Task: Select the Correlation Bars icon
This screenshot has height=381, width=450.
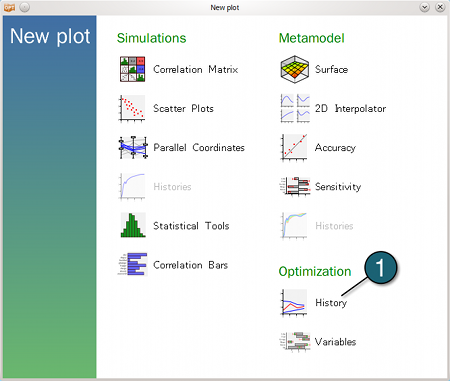Action: pos(133,265)
